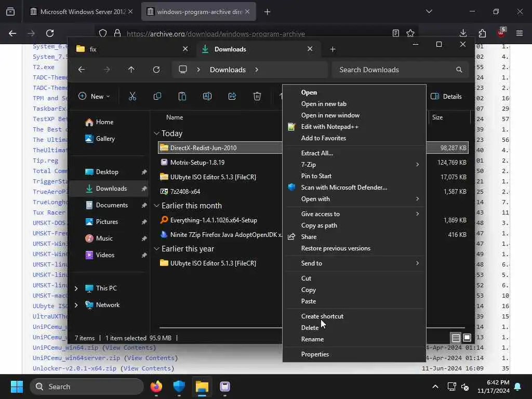The width and height of the screenshot is (532, 399).
Task: Refresh the Downloads folder view
Action: tap(156, 70)
